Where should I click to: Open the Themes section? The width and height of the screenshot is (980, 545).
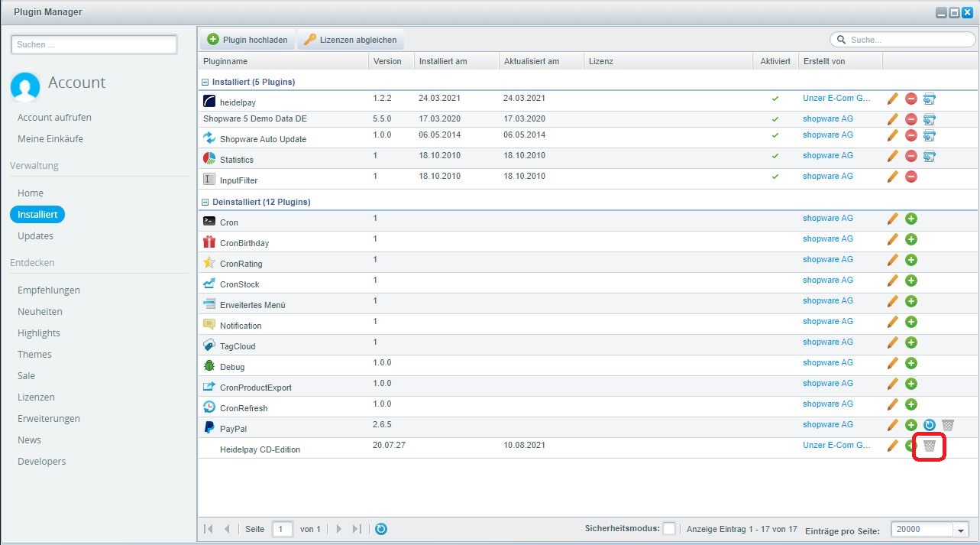34,355
